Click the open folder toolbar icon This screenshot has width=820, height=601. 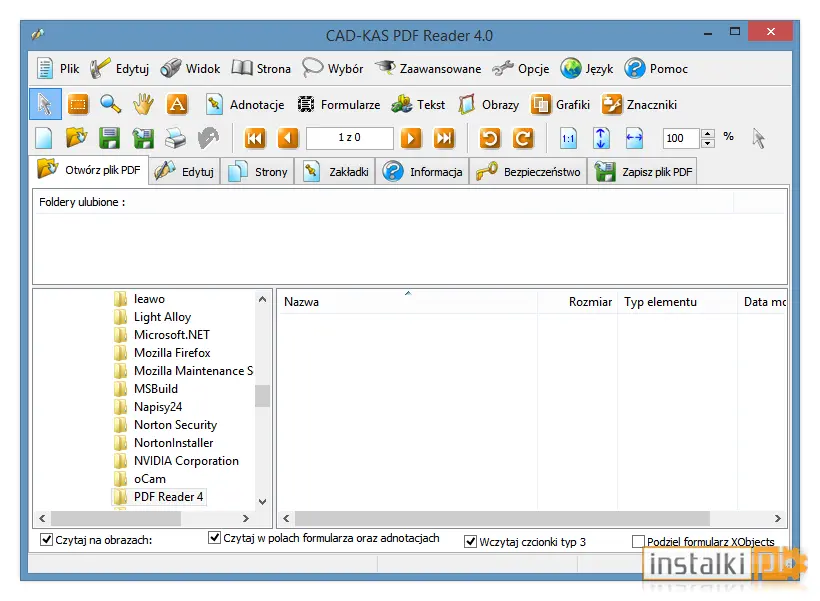point(76,138)
